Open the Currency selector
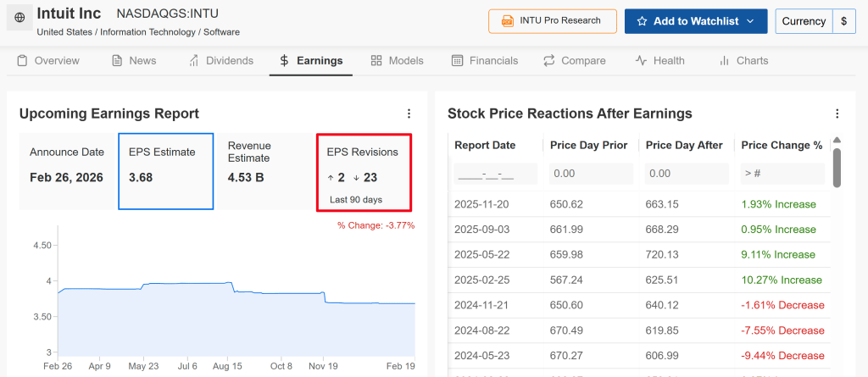This screenshot has width=868, height=377. [x=804, y=21]
